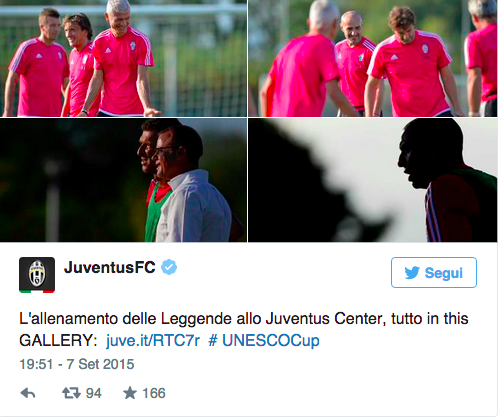Screen dimensions: 501x419
Task: Follow JuventusFC with the Segui button
Action: tap(434, 274)
